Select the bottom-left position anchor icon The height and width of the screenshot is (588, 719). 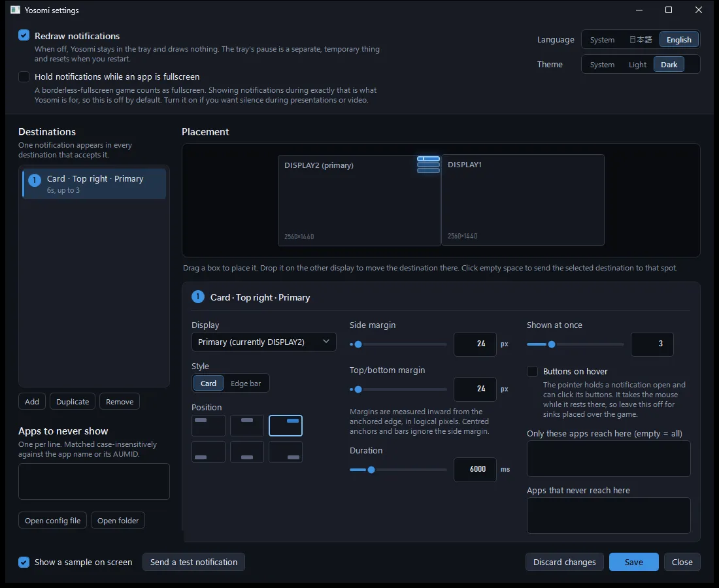tap(208, 452)
